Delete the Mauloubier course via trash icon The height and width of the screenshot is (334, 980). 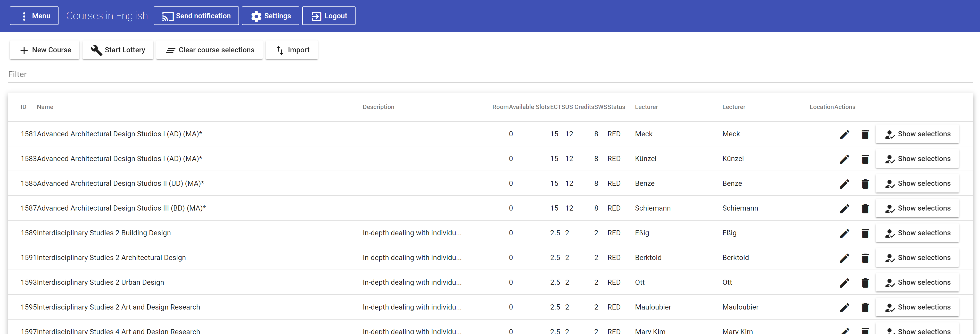[865, 307]
